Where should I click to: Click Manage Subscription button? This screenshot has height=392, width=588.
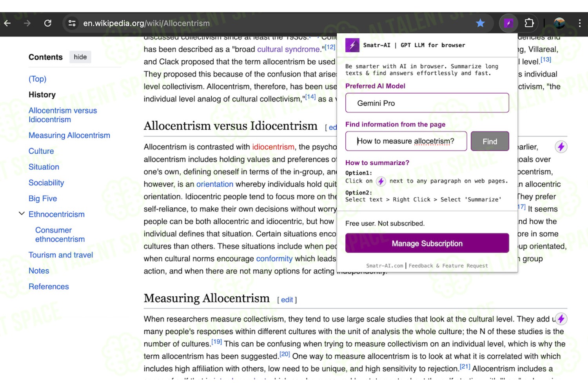tap(427, 243)
